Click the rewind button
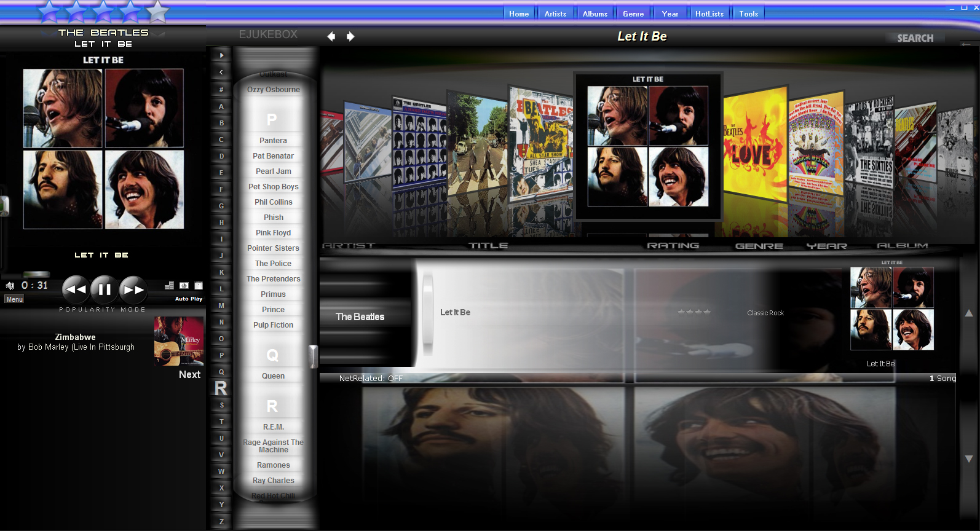Screen dimensions: 980x531 click(x=76, y=289)
